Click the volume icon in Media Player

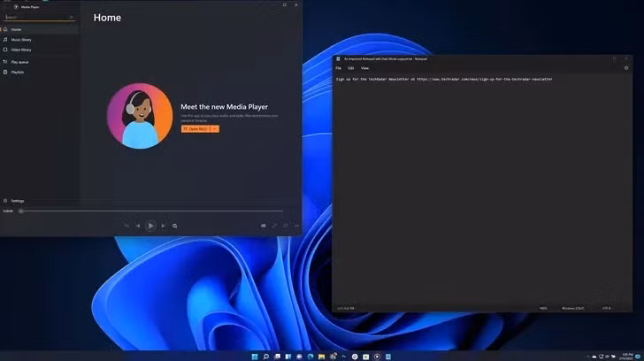point(264,226)
